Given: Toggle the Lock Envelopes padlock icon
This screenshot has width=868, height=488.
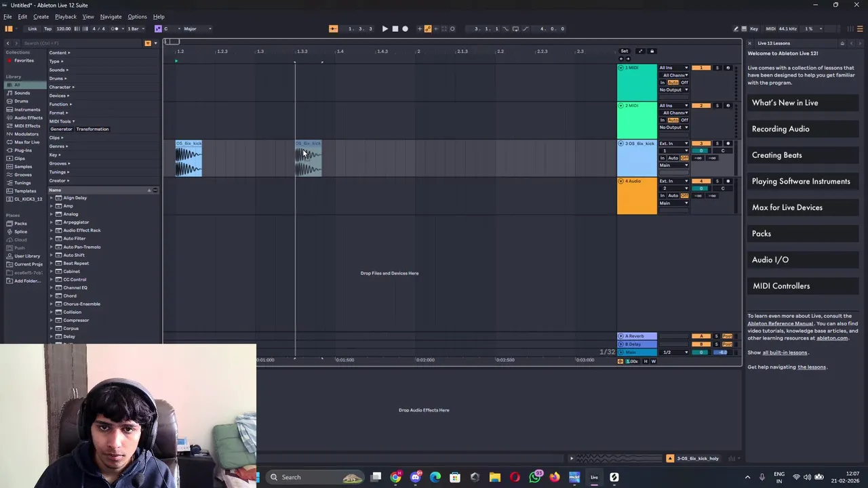Looking at the screenshot, I should coord(652,51).
